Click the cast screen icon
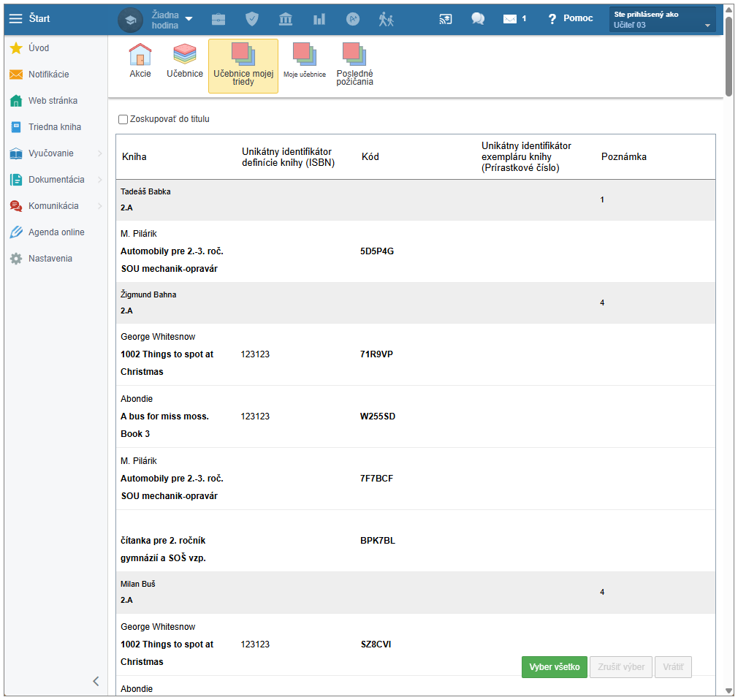 pos(445,19)
